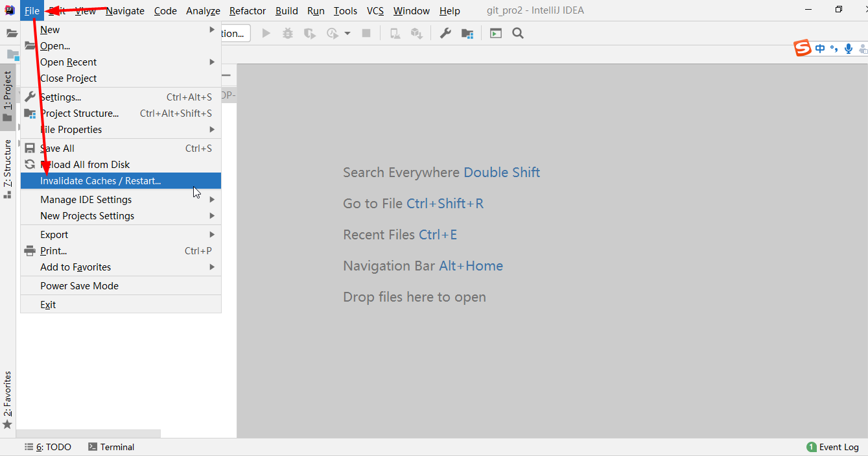Click the green Event Log notification badge
The image size is (868, 456).
click(812, 447)
